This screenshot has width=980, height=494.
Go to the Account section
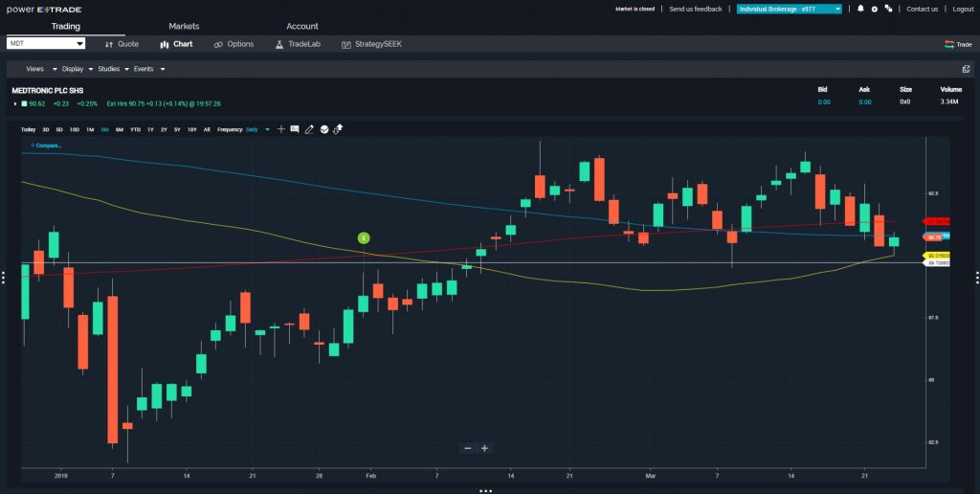(x=302, y=26)
